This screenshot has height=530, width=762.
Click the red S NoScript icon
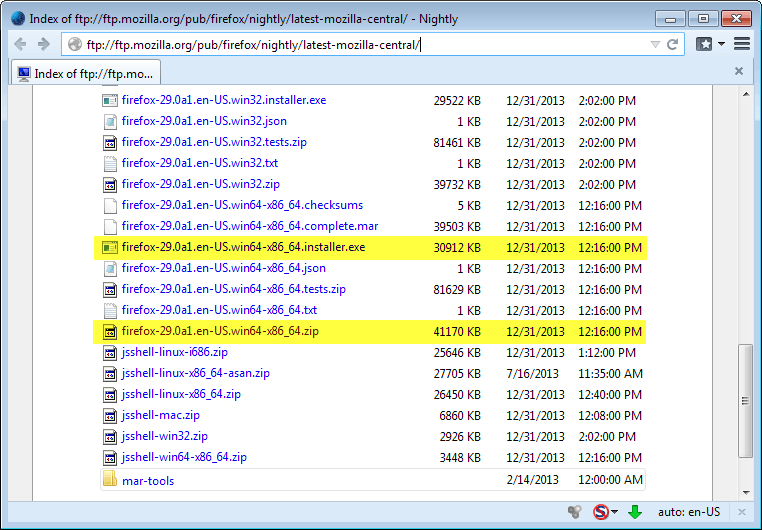pyautogui.click(x=601, y=512)
